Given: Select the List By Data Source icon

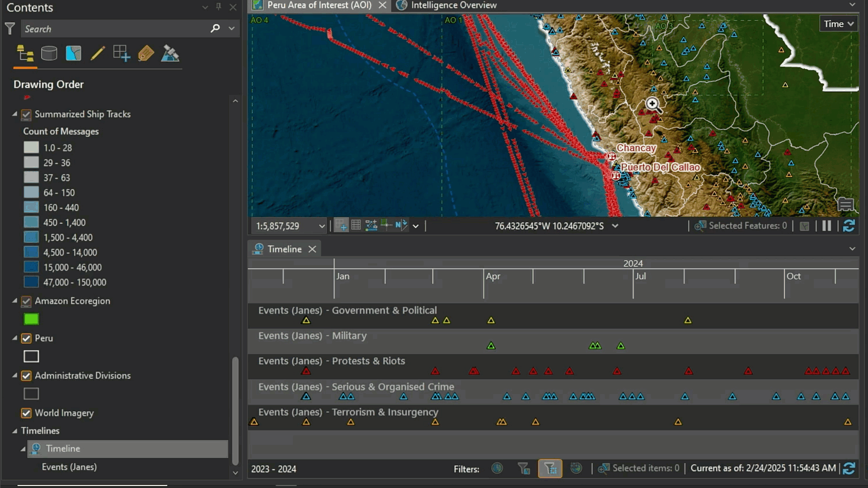Looking at the screenshot, I should click(48, 53).
